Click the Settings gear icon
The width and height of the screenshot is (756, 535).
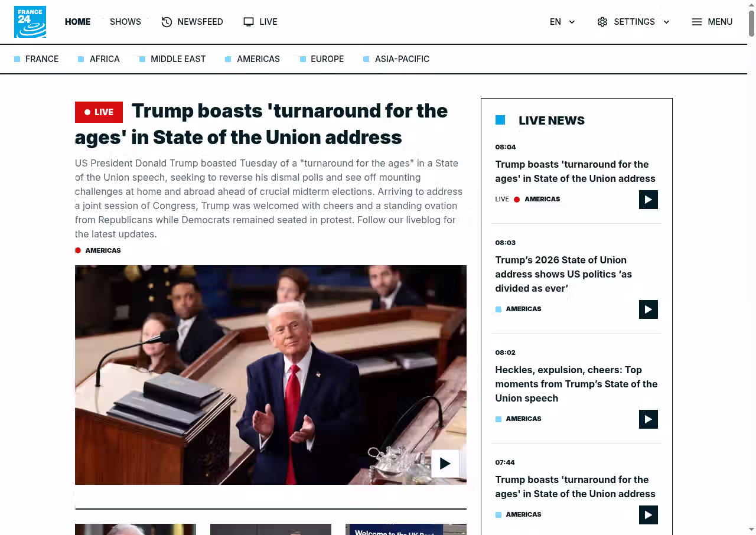click(x=602, y=22)
